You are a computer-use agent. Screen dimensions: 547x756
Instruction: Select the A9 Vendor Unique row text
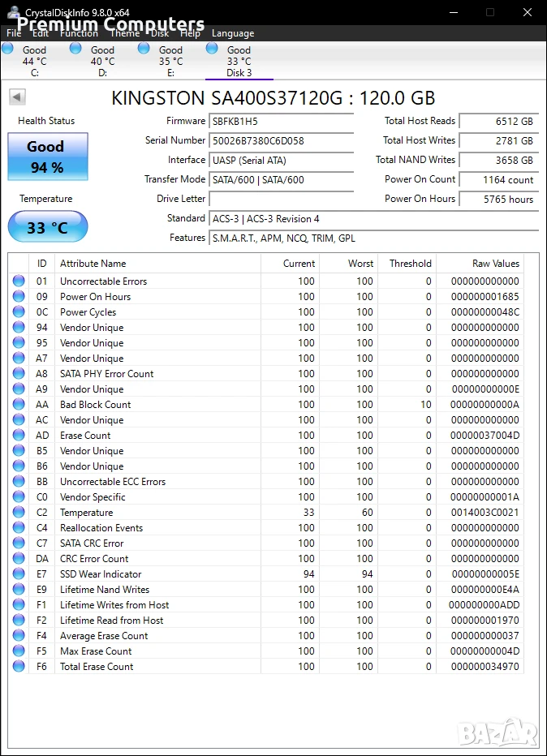(92, 389)
